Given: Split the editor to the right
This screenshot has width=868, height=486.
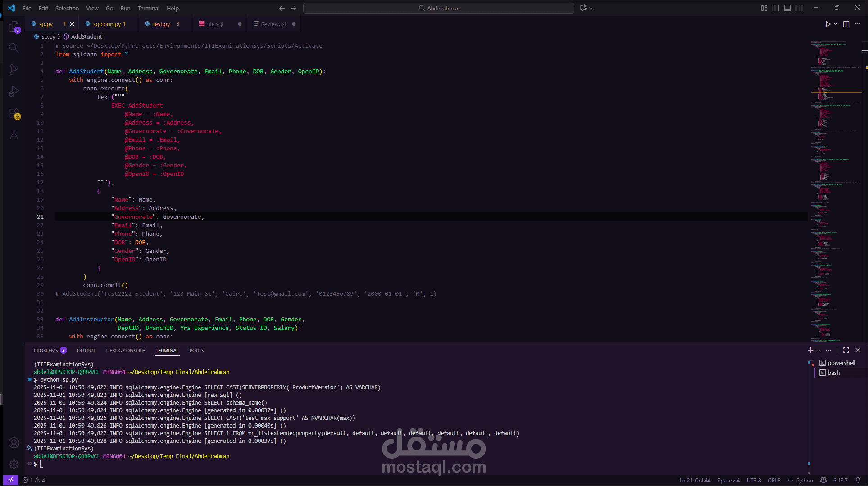Looking at the screenshot, I should 846,24.
